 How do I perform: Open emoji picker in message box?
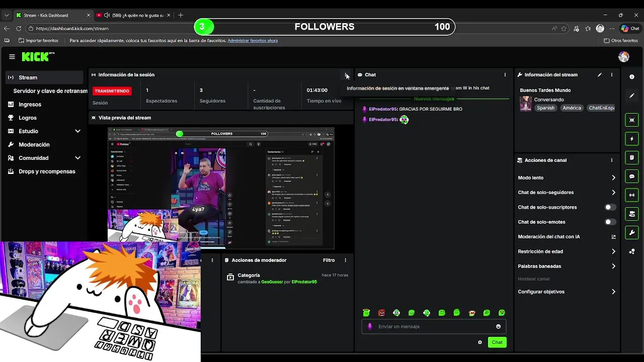coord(499,327)
